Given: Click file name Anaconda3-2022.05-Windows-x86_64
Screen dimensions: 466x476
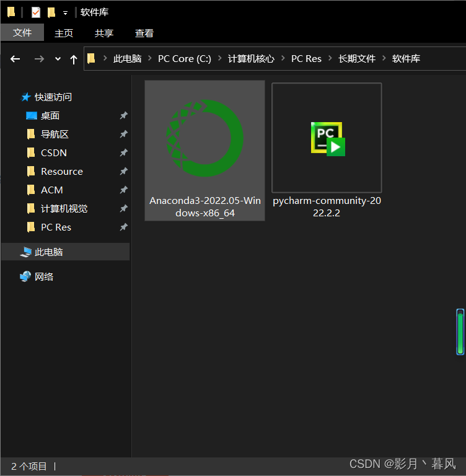Looking at the screenshot, I should (x=205, y=207).
